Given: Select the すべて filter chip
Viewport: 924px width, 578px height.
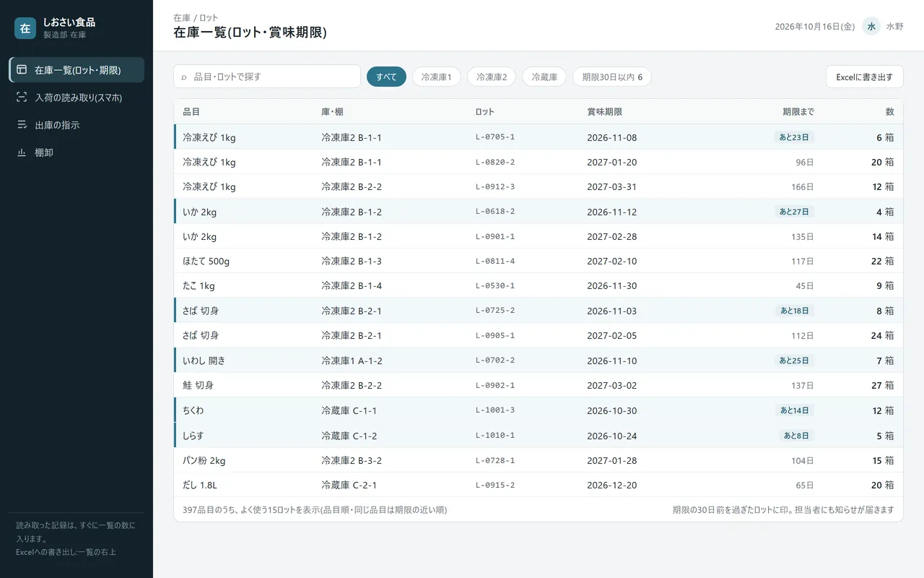Looking at the screenshot, I should coord(386,77).
